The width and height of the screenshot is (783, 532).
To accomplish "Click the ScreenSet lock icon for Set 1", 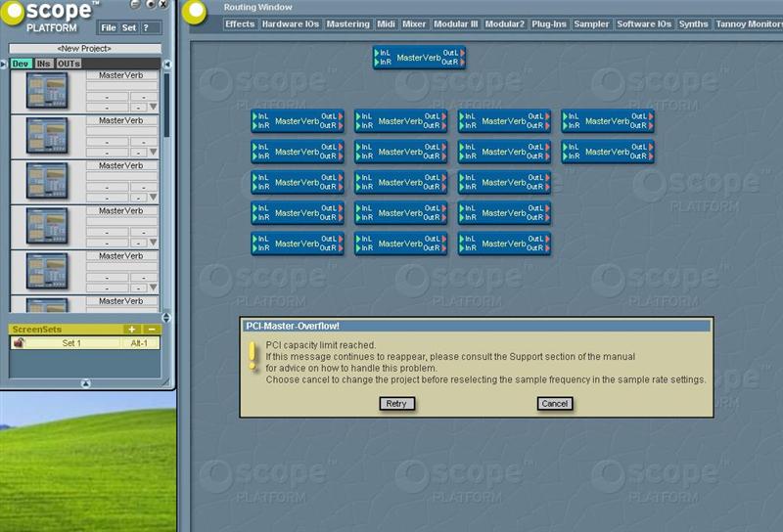I will pos(19,343).
